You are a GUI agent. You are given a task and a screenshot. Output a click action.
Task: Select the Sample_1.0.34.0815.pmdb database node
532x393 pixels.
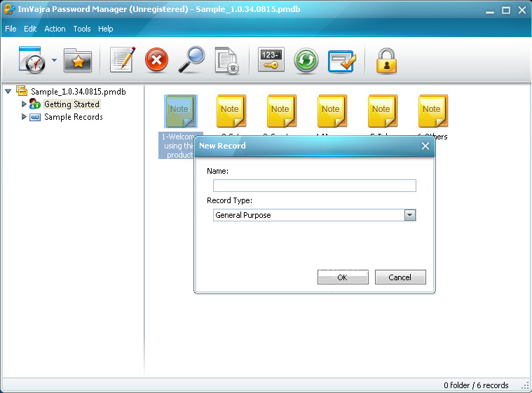coord(79,92)
